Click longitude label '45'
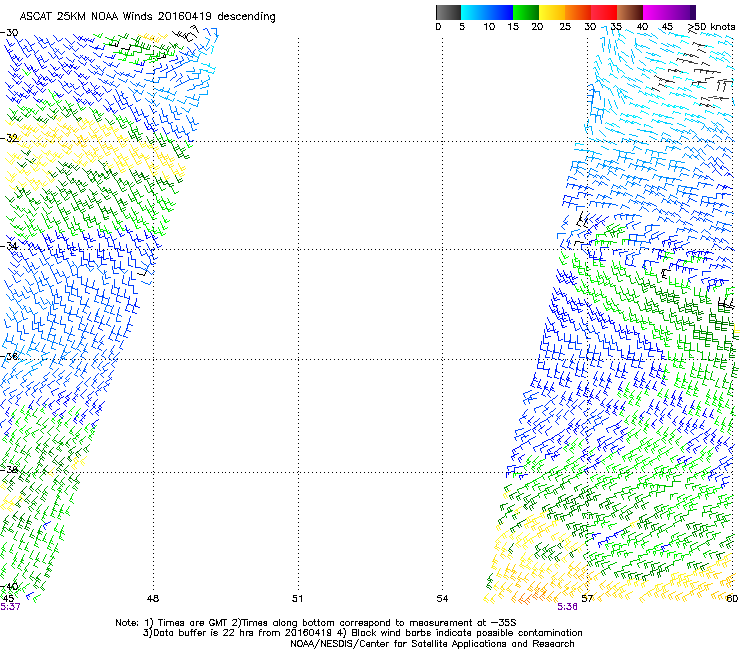The height and width of the screenshot is (650, 740). (x=8, y=599)
